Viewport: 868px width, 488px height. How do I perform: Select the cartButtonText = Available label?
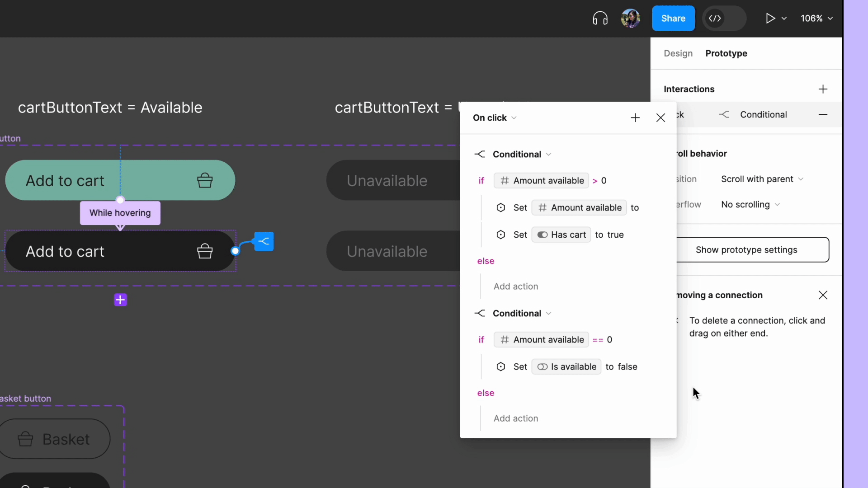click(110, 108)
